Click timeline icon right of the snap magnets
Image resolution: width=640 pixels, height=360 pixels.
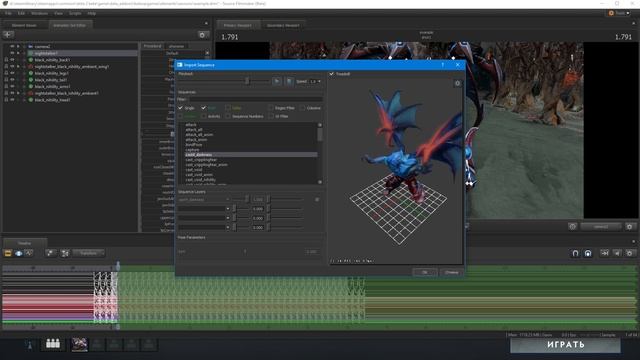click(x=604, y=253)
